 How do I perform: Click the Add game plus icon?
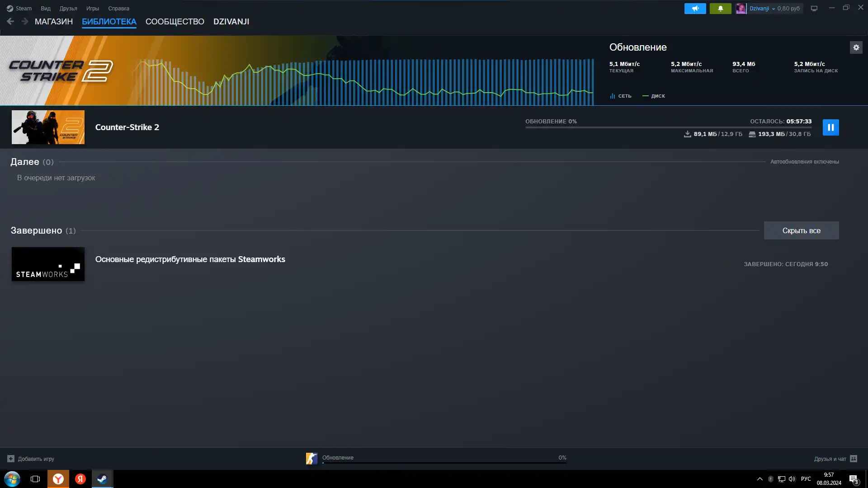pos(11,459)
